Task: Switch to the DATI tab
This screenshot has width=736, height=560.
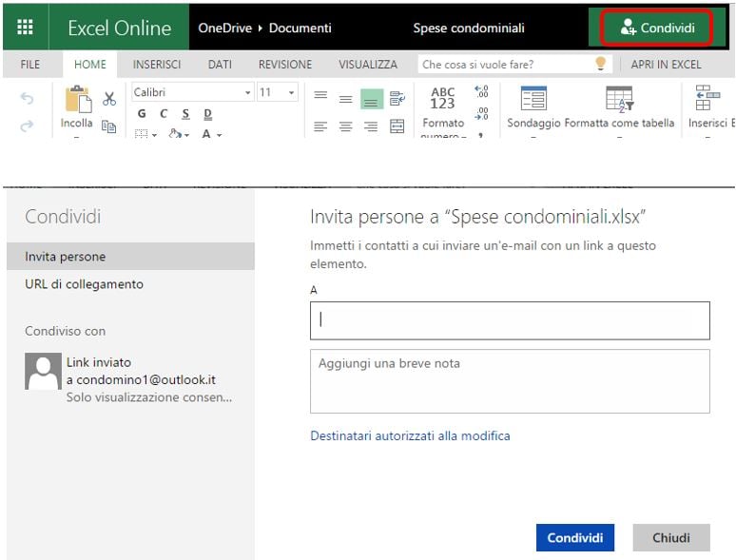Action: pyautogui.click(x=220, y=65)
